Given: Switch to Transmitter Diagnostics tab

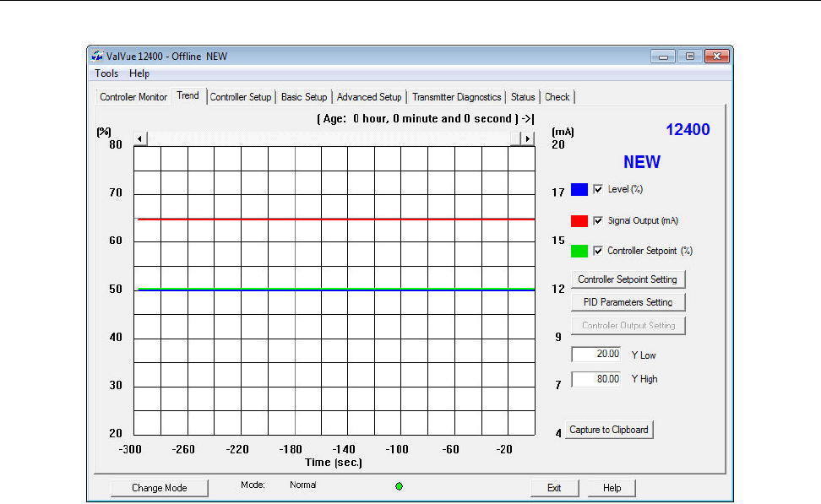Looking at the screenshot, I should 457,97.
